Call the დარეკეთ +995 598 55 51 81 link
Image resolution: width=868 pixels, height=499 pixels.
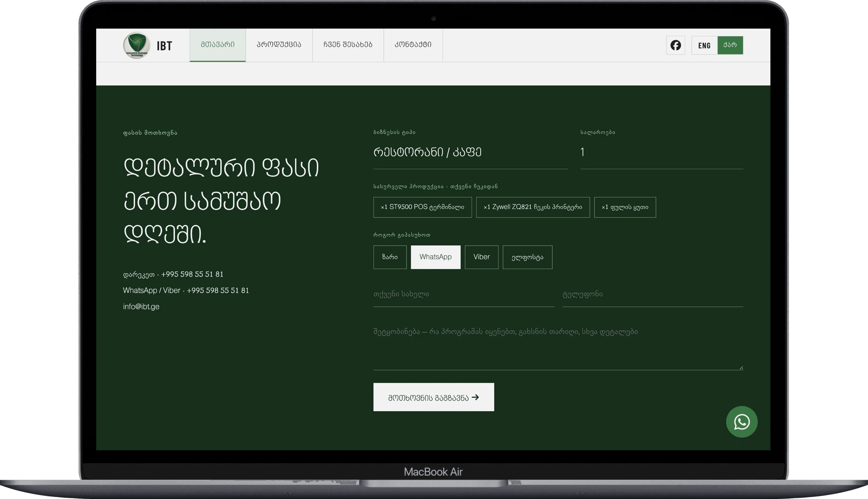pyautogui.click(x=173, y=275)
